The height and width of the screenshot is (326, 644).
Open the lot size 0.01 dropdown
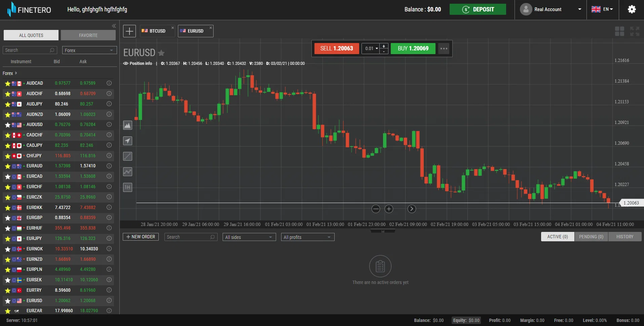point(371,48)
